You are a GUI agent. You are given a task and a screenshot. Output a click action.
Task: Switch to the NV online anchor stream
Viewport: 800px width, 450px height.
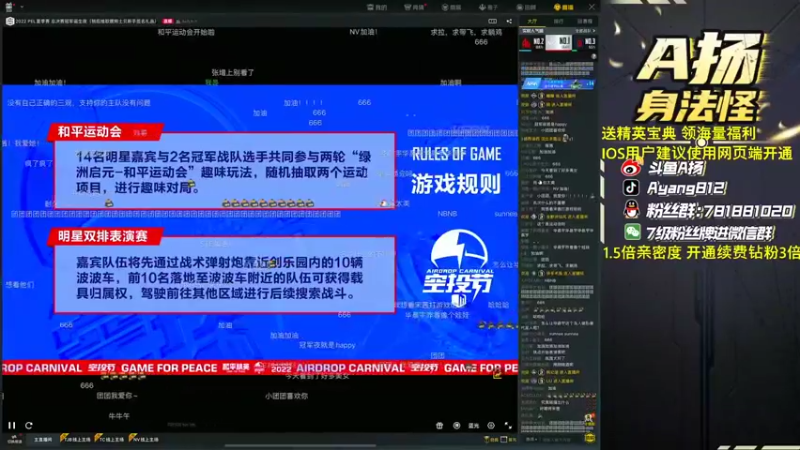coord(144,438)
